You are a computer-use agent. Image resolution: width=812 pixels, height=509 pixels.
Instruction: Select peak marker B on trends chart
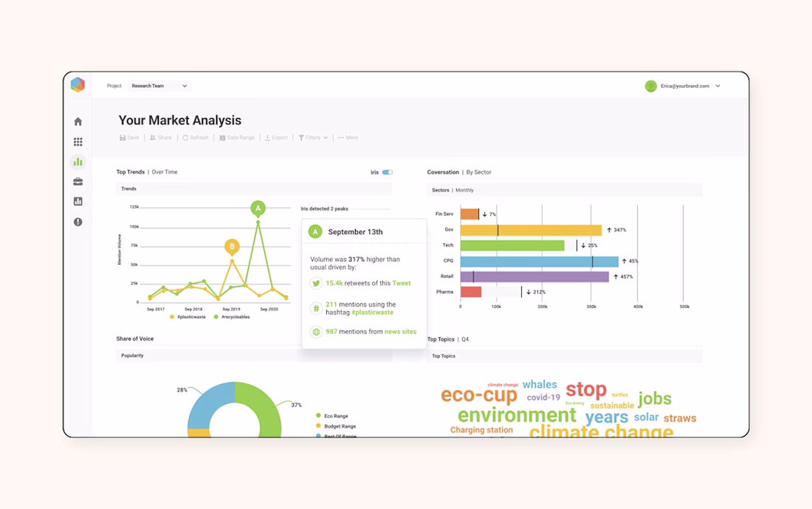(x=232, y=247)
